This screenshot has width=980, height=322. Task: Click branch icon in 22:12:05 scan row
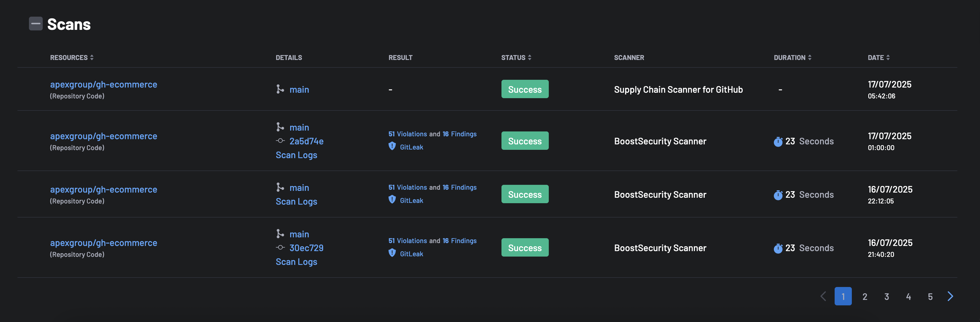coord(280,187)
